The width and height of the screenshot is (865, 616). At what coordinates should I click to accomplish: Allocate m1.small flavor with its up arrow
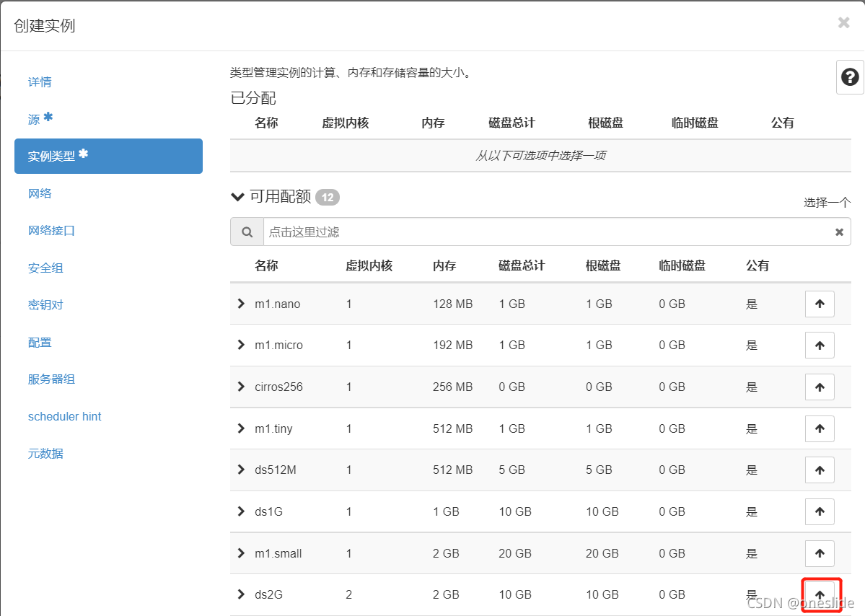[820, 553]
